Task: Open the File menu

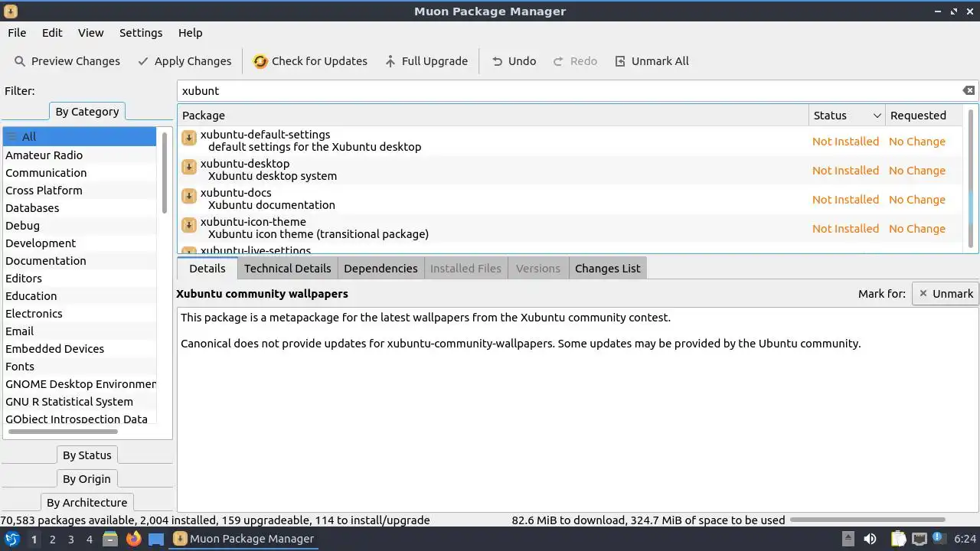Action: tap(17, 33)
